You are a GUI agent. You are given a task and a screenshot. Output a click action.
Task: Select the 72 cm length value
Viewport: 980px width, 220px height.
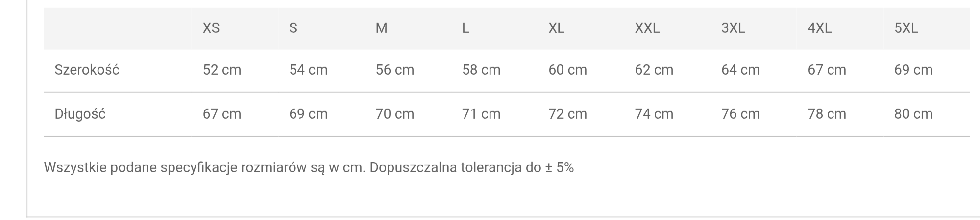(567, 114)
